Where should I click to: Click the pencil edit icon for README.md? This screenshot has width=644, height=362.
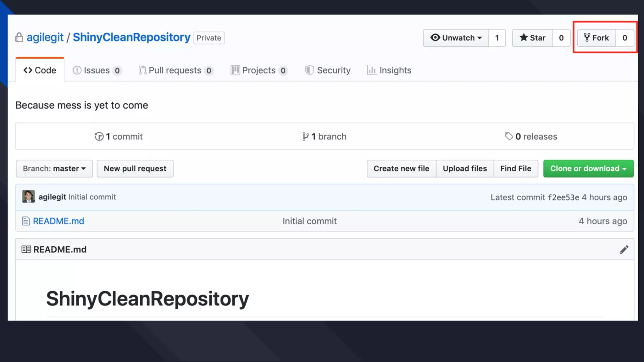pyautogui.click(x=624, y=250)
